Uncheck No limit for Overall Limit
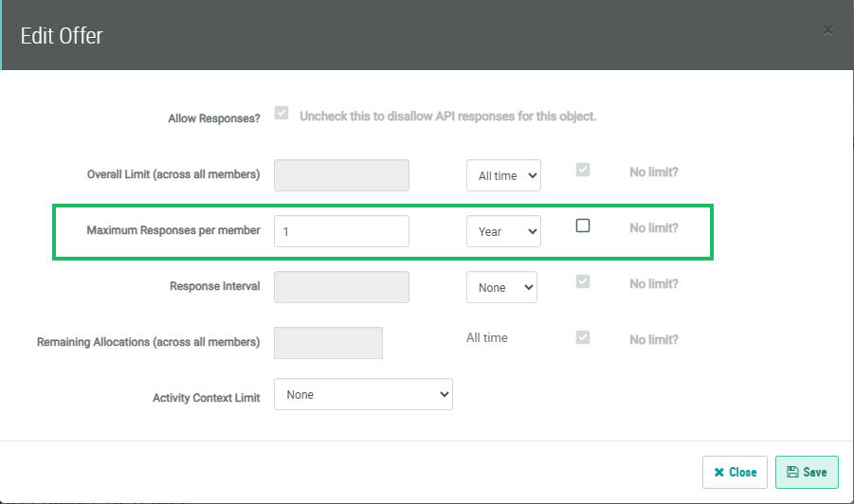 [583, 171]
